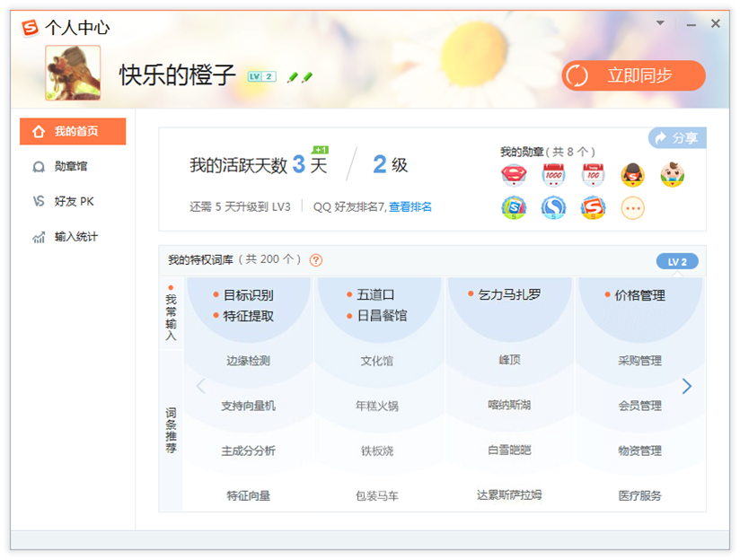Expand more medals via the ellipsis circle
The height and width of the screenshot is (560, 740).
(631, 208)
